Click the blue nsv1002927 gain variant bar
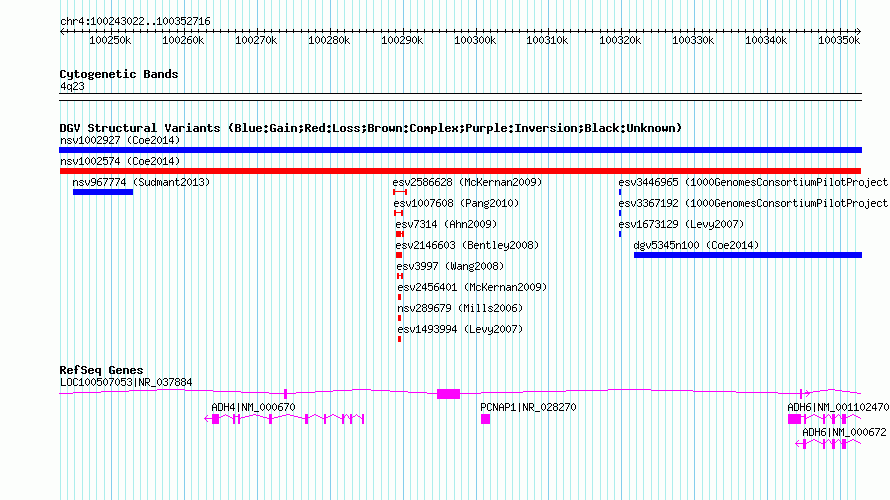This screenshot has width=890, height=500. click(x=460, y=150)
